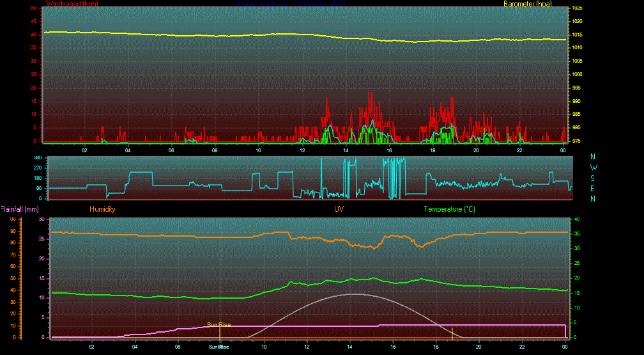This screenshot has width=644, height=355.
Task: Click the Windspeed (kph) axis label
Action: [x=72, y=4]
